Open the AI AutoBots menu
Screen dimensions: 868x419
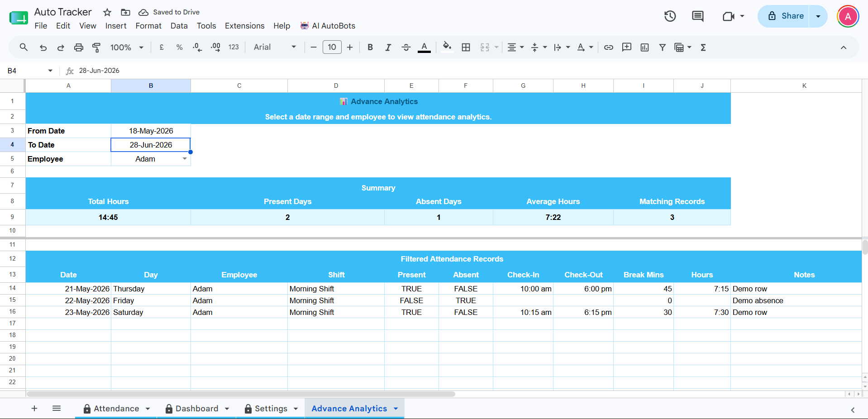point(328,26)
